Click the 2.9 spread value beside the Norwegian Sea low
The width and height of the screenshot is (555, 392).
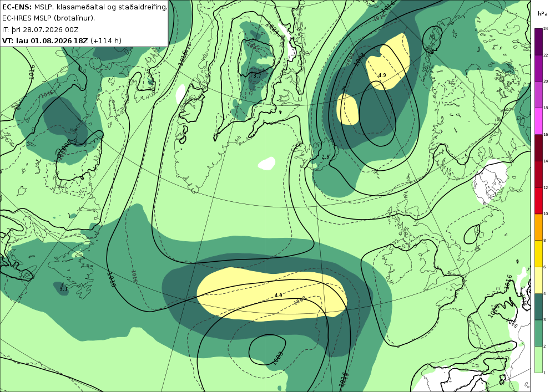click(x=326, y=156)
